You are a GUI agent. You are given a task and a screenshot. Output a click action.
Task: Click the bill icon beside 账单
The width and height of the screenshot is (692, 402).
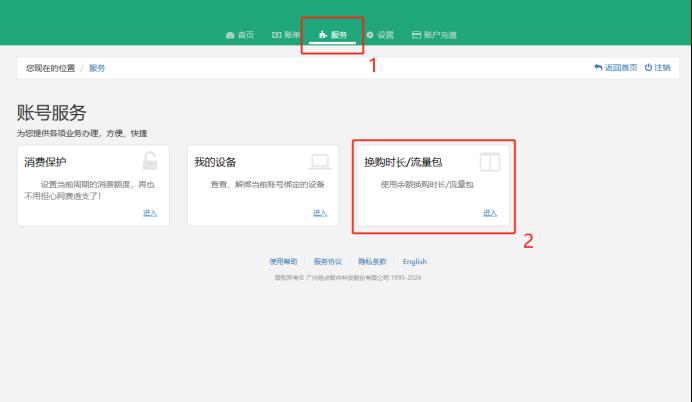coord(275,35)
